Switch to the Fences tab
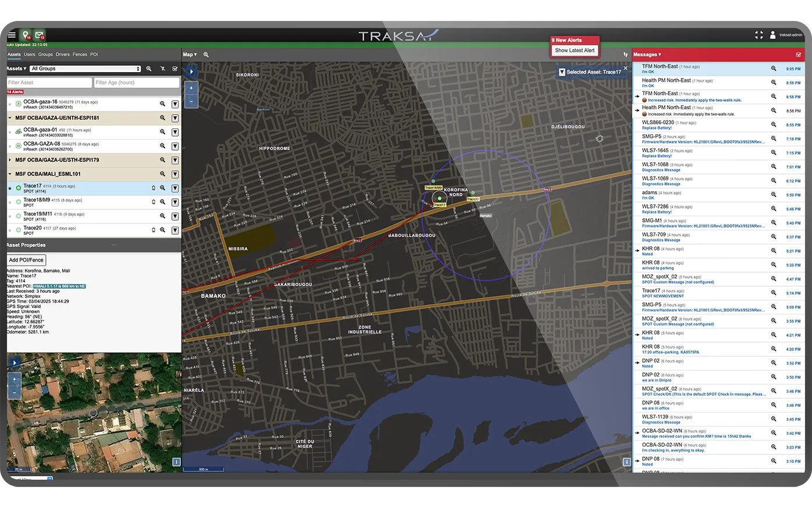The width and height of the screenshot is (812, 512). [x=80, y=55]
